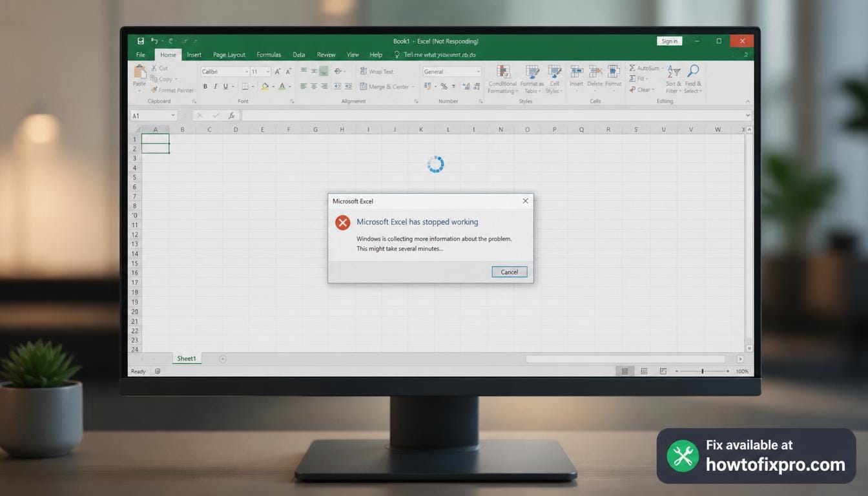Expand the formula bar with its chevron
Viewport: 868px width, 496px height.
pos(748,116)
